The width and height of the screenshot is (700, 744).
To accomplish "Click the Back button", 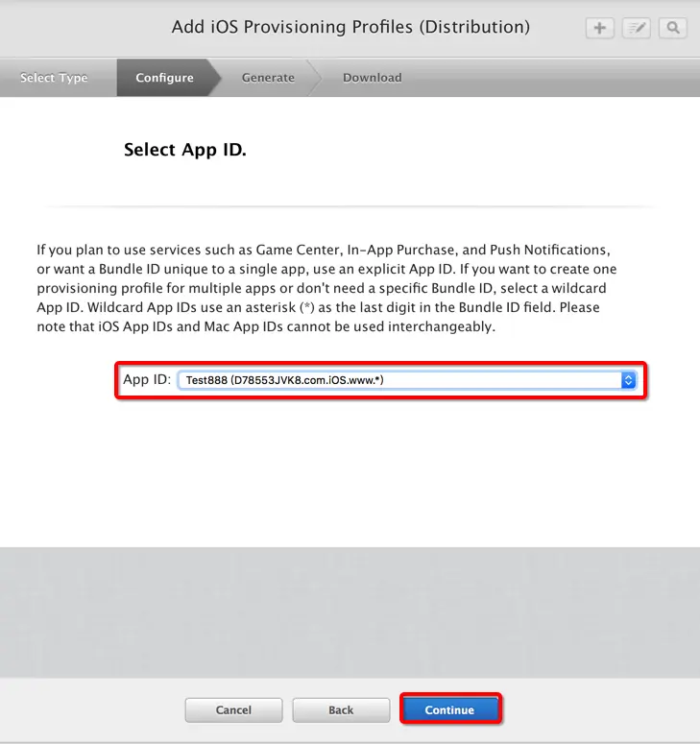I will [x=341, y=709].
